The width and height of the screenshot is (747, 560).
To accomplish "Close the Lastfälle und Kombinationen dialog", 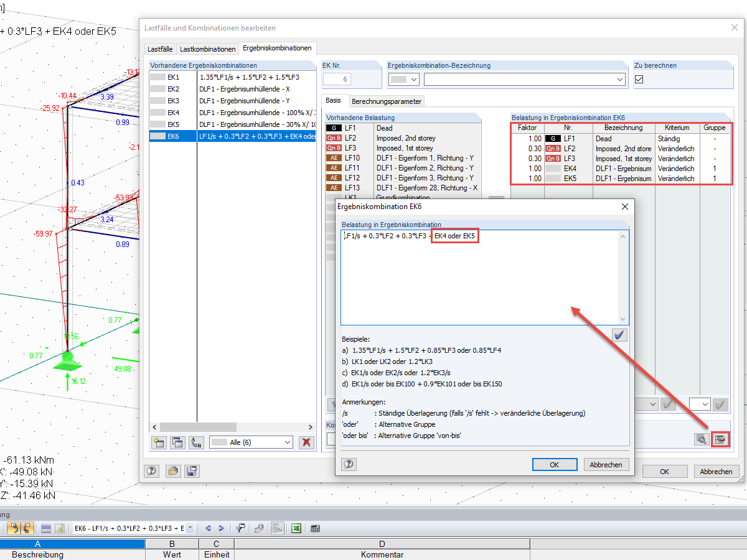I will point(733,27).
